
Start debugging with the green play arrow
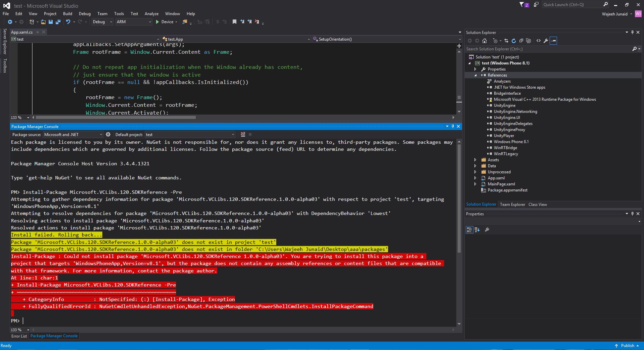tap(157, 22)
